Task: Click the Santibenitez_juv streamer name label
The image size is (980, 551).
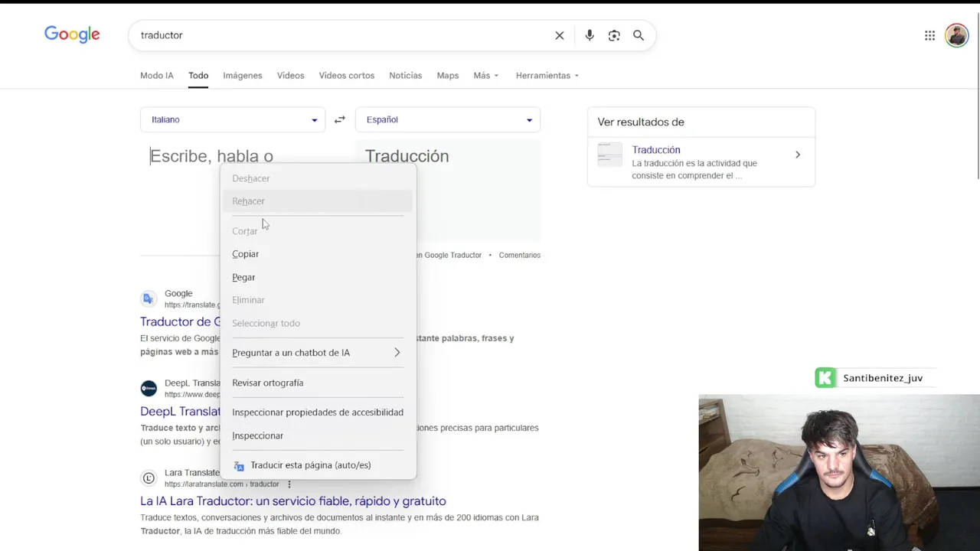Action: (x=883, y=378)
